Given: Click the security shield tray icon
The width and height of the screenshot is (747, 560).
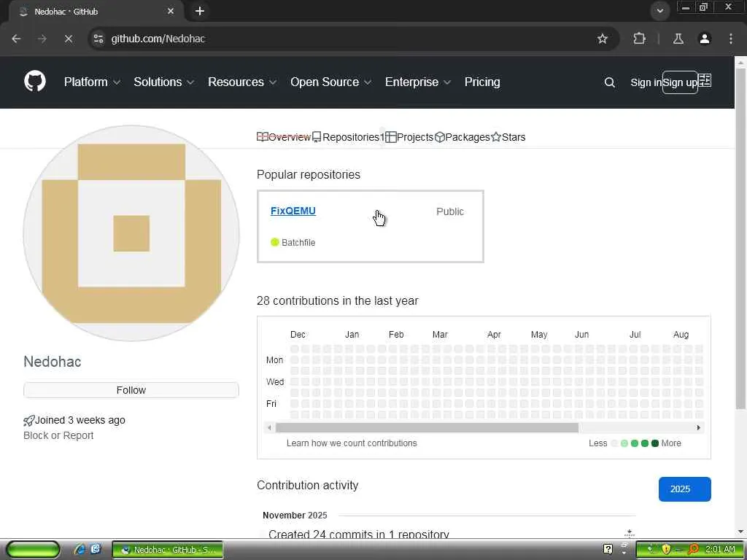Looking at the screenshot, I should (666, 549).
